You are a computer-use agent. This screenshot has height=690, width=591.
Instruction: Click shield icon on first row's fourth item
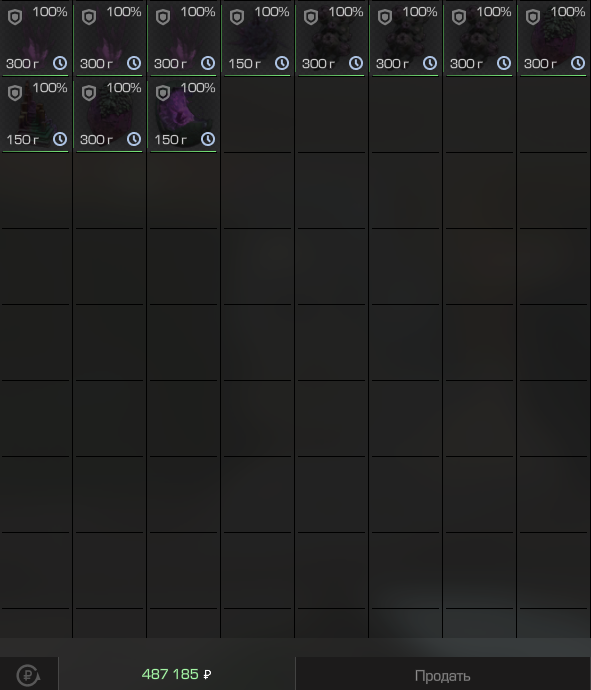(x=237, y=17)
